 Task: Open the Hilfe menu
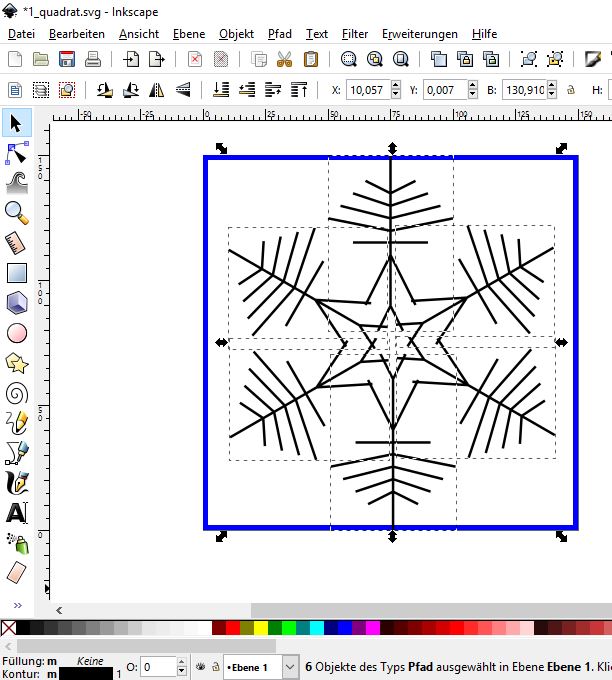pos(484,34)
